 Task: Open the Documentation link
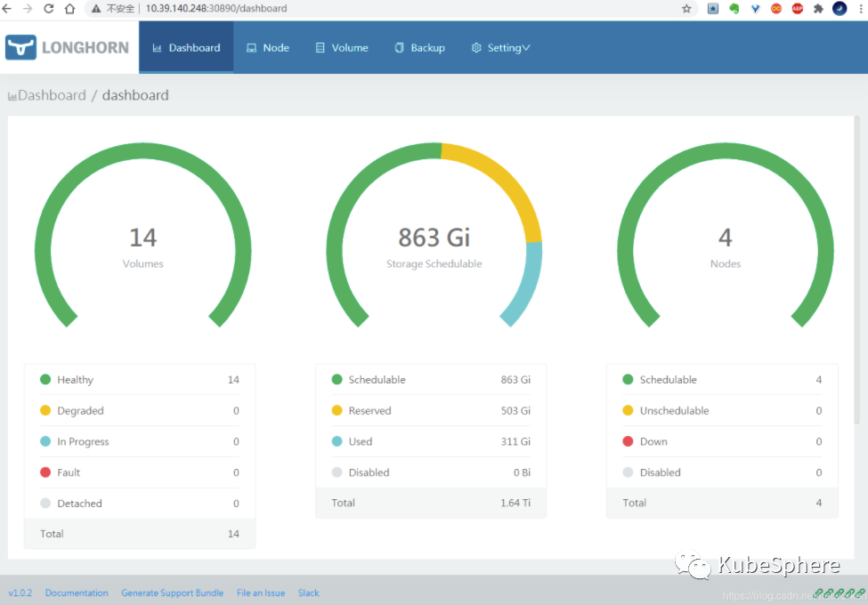coord(77,593)
